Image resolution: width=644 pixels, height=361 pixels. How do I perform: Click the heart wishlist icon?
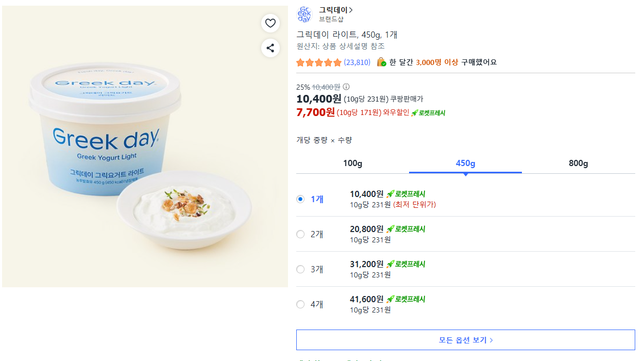(x=270, y=23)
